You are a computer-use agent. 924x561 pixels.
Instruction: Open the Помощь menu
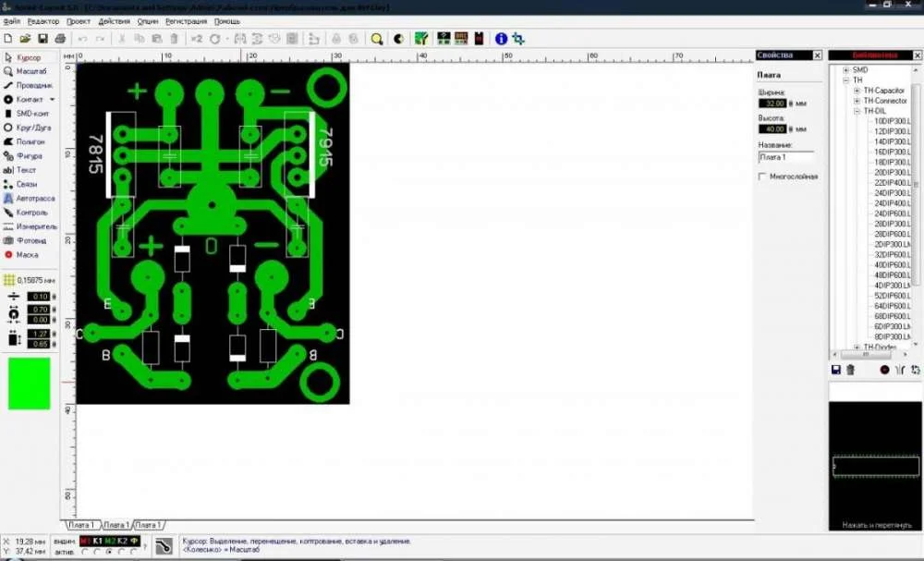227,21
